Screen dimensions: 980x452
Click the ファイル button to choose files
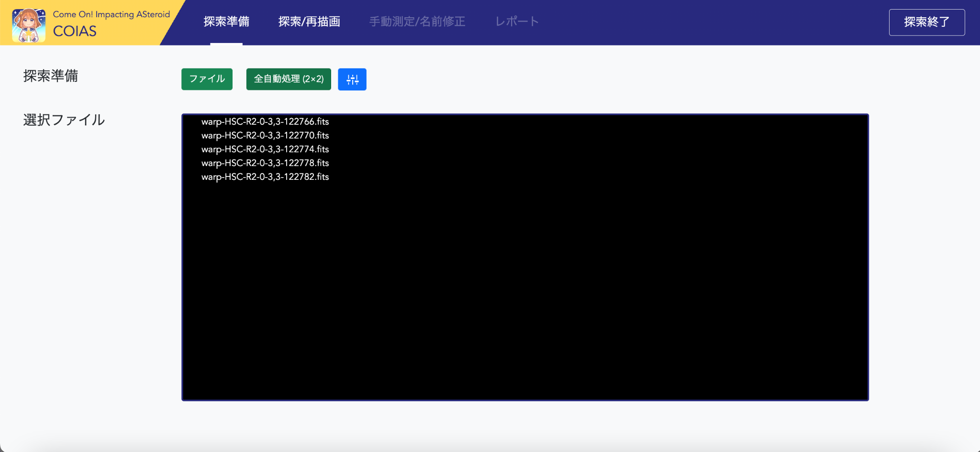207,79
